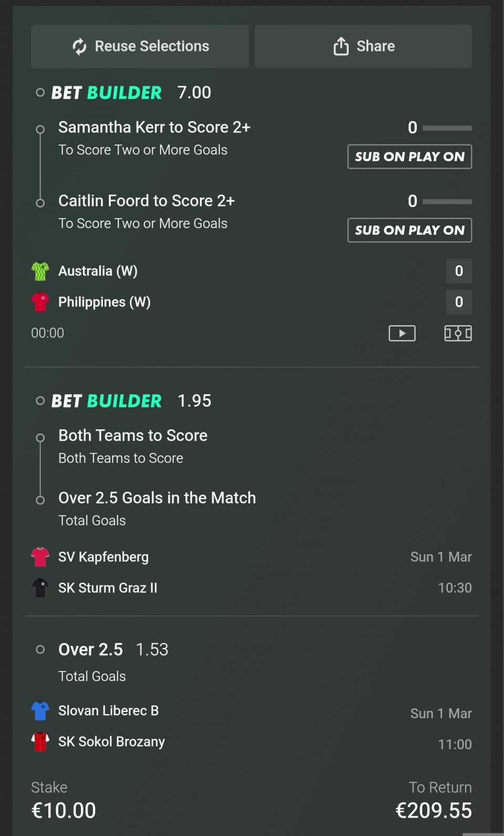Click the Australia (W) green jersey icon
The width and height of the screenshot is (504, 836).
(40, 271)
